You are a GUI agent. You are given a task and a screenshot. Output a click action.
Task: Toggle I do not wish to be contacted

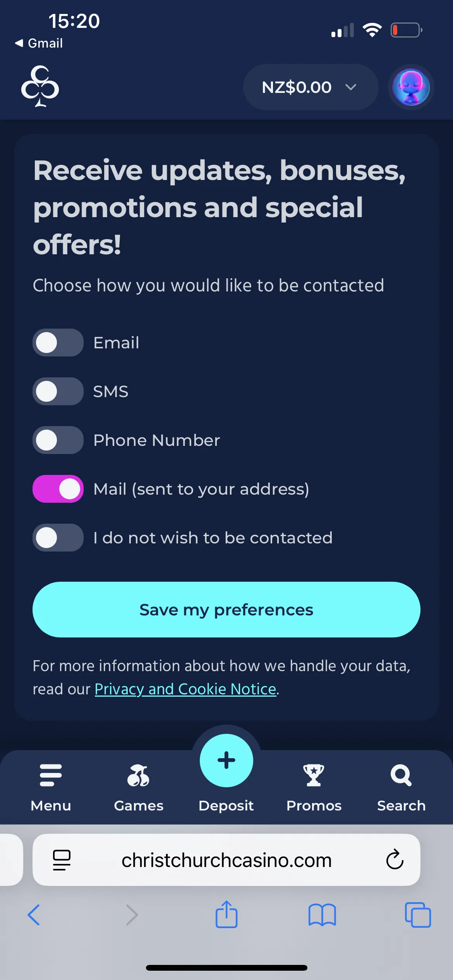tap(58, 538)
